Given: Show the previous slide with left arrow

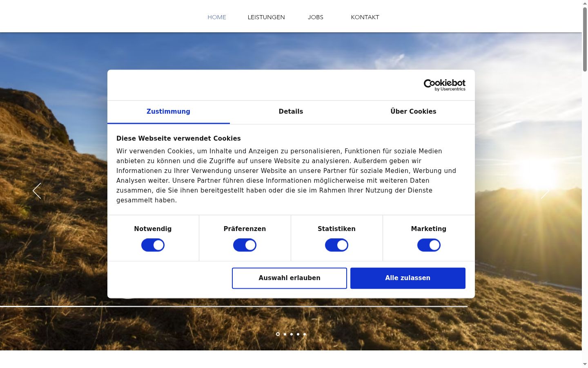Looking at the screenshot, I should [x=37, y=191].
